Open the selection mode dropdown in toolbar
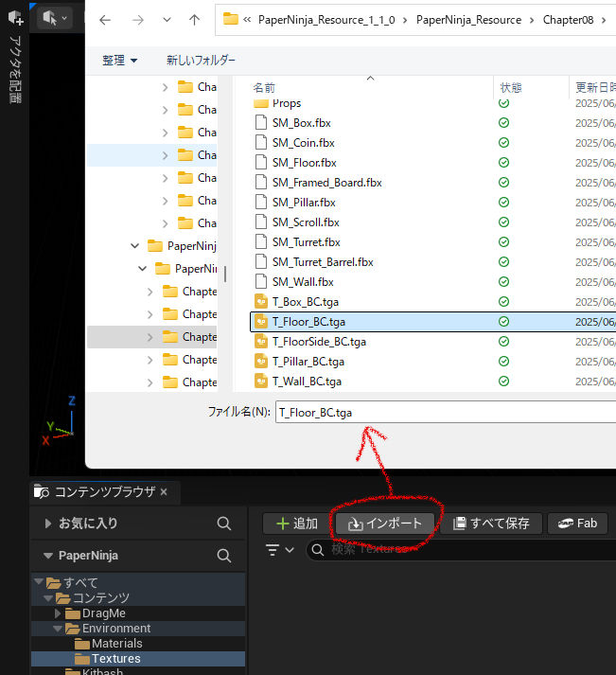 pyautogui.click(x=54, y=18)
